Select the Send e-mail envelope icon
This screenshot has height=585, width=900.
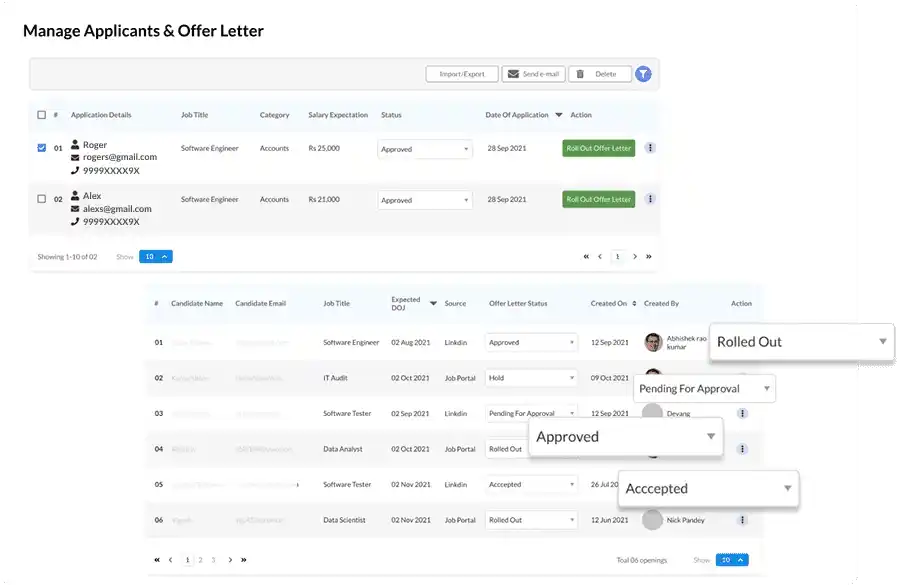pyautogui.click(x=513, y=73)
